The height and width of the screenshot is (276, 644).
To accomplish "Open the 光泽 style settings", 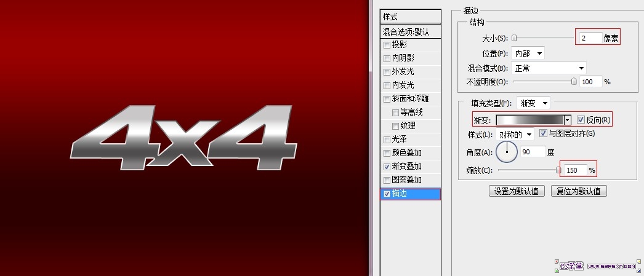I will [x=399, y=140].
